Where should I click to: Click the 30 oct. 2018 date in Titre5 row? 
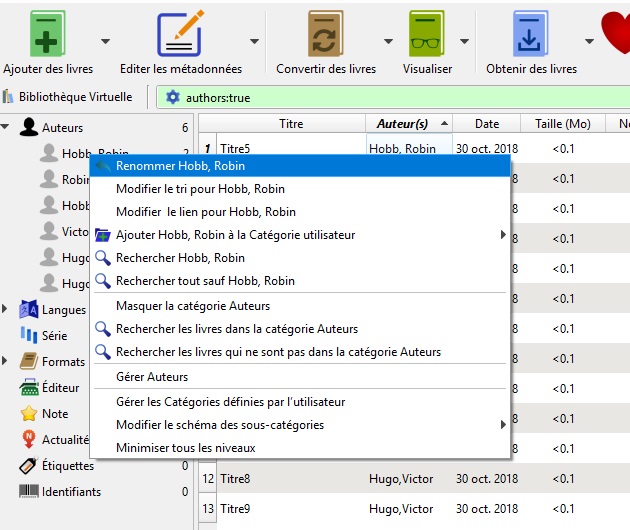pyautogui.click(x=487, y=148)
